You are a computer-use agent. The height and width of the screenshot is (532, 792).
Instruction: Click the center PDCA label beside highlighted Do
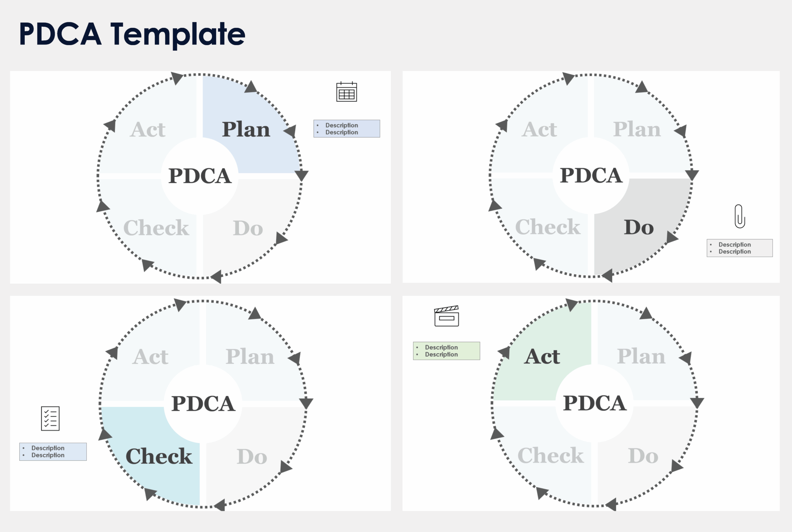(591, 175)
